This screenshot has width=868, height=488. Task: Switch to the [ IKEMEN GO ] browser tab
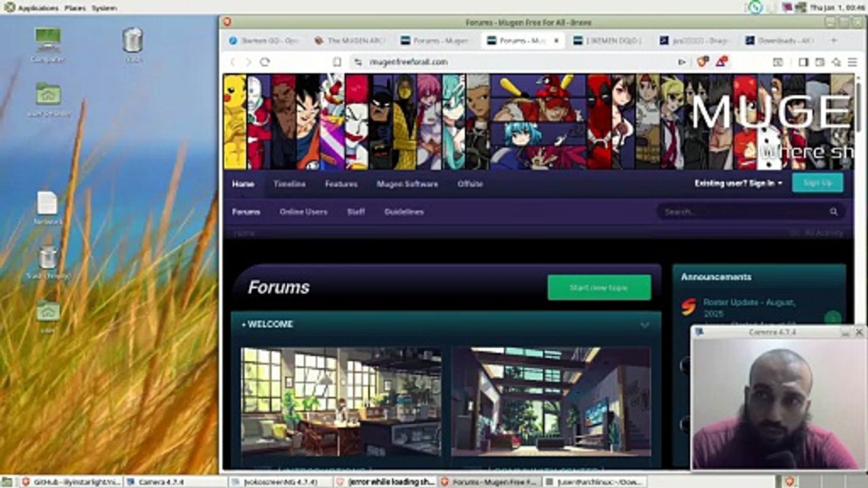pyautogui.click(x=608, y=41)
